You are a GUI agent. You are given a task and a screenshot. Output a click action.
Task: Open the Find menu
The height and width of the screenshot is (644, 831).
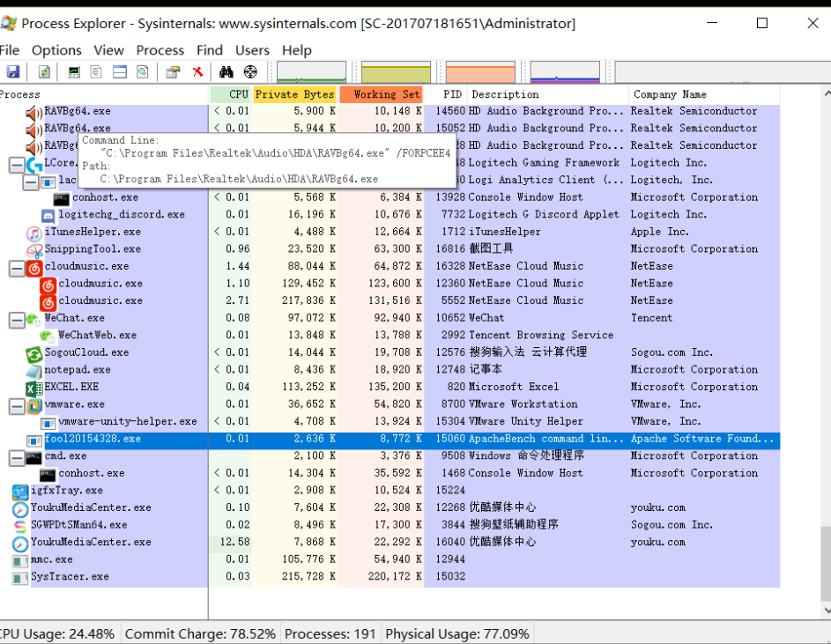[x=210, y=50]
